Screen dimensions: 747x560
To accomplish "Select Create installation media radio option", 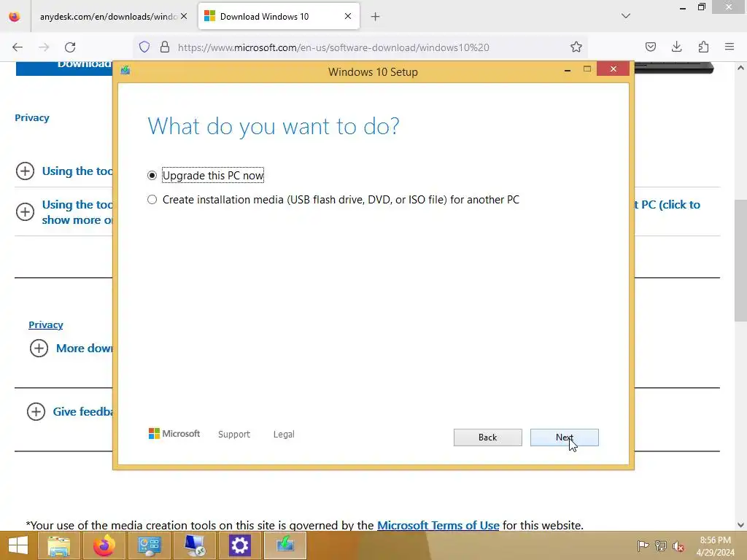I will click(152, 200).
